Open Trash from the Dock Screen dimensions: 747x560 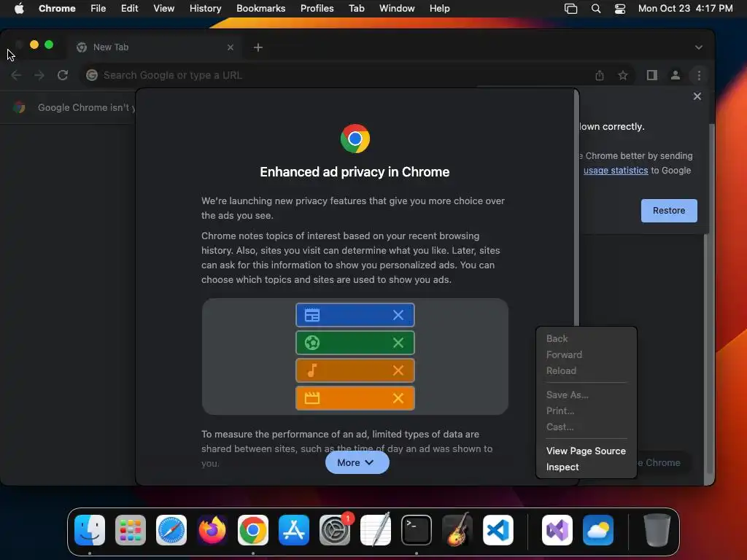pos(657,530)
